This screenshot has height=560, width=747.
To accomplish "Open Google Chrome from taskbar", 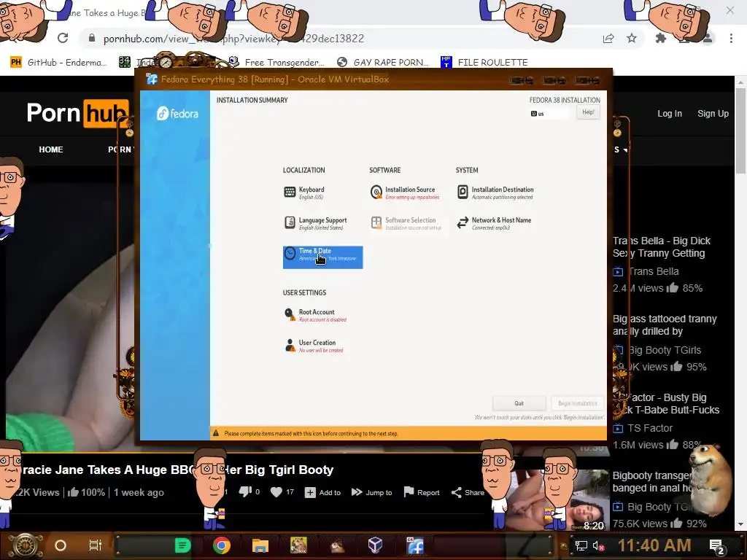I will click(x=222, y=545).
